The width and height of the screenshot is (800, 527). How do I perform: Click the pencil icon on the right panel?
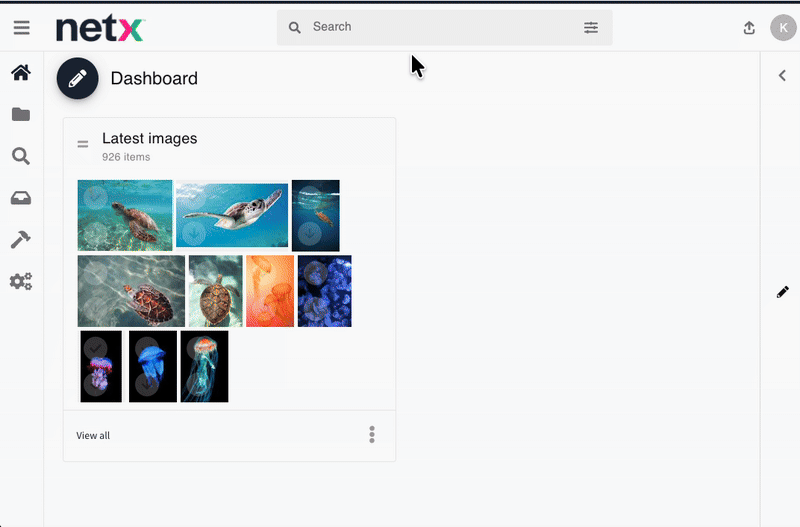[x=782, y=292]
